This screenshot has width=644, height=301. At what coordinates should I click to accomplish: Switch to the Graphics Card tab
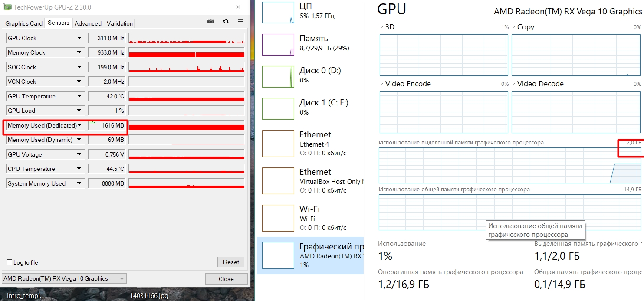[x=24, y=23]
